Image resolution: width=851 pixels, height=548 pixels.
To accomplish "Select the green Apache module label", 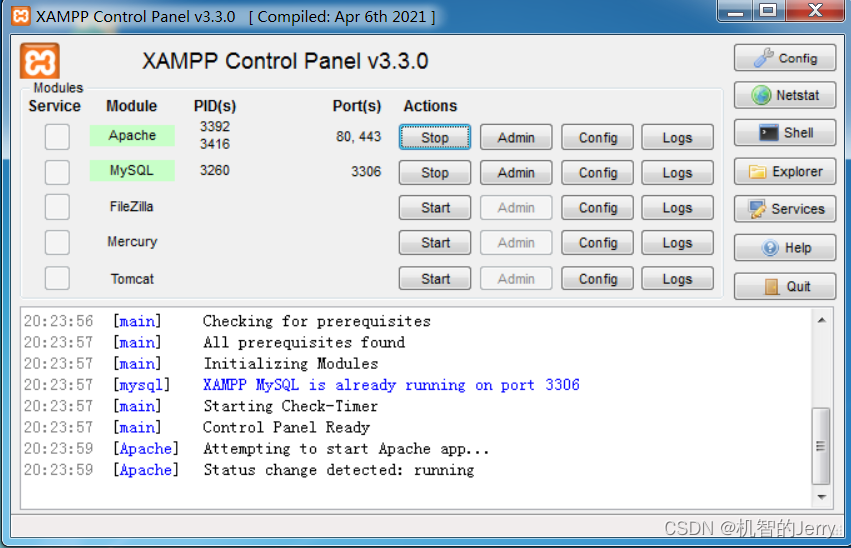I will [x=132, y=135].
